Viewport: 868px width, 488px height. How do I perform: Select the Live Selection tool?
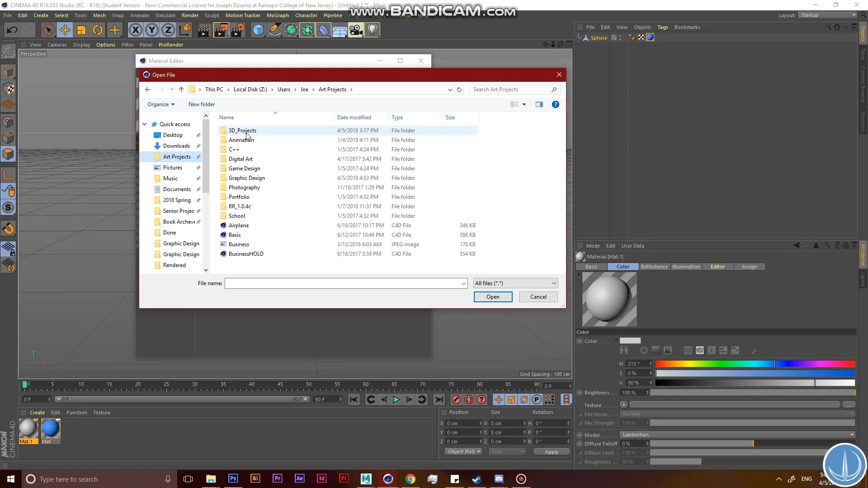click(49, 30)
